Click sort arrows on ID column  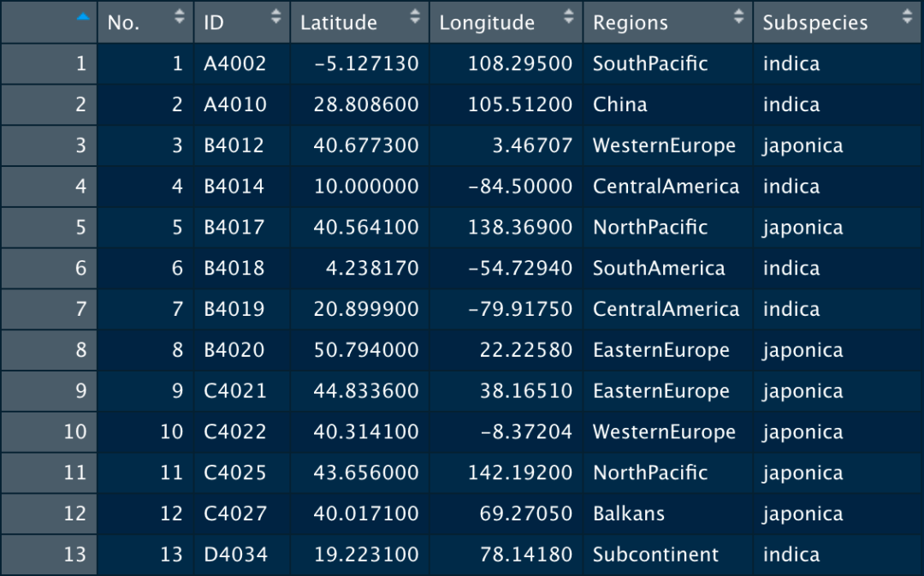point(275,16)
